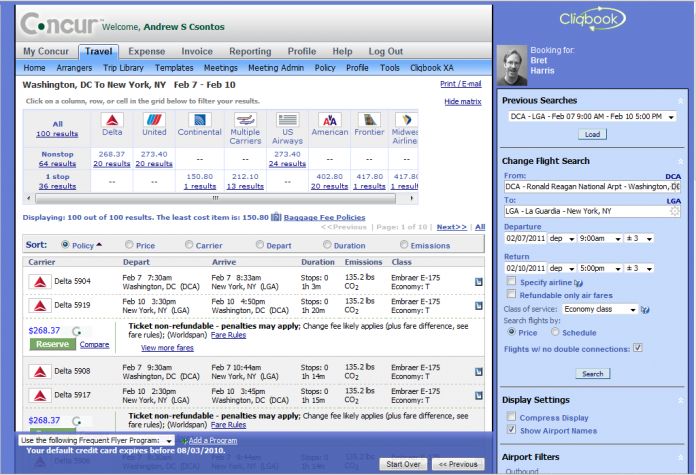The height and width of the screenshot is (475, 696).
Task: Click the Print / E-mail link
Action: point(461,83)
